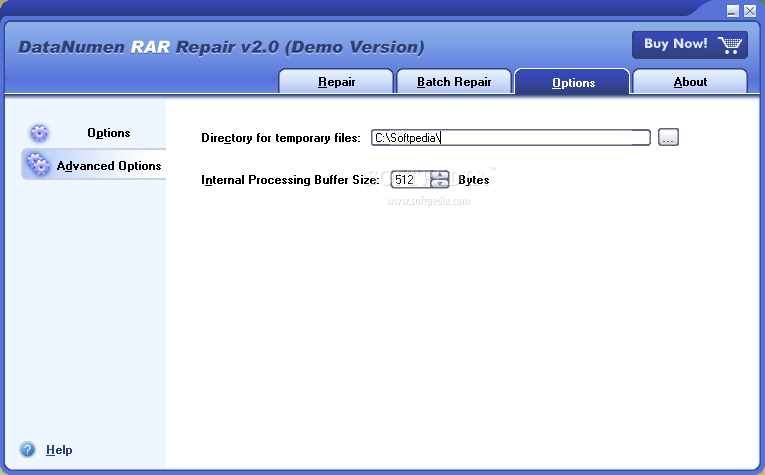The image size is (765, 475).
Task: Click the Buy Now! button
Action: coord(690,44)
